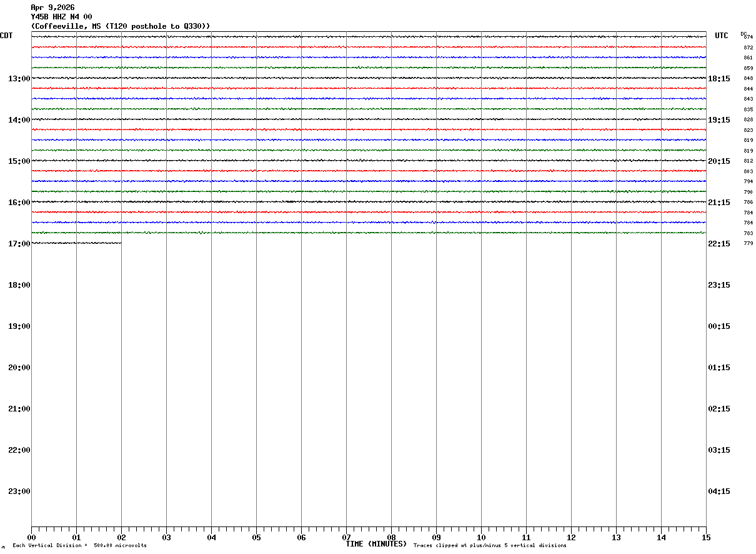Click the DC offset value '859'

click(x=749, y=68)
